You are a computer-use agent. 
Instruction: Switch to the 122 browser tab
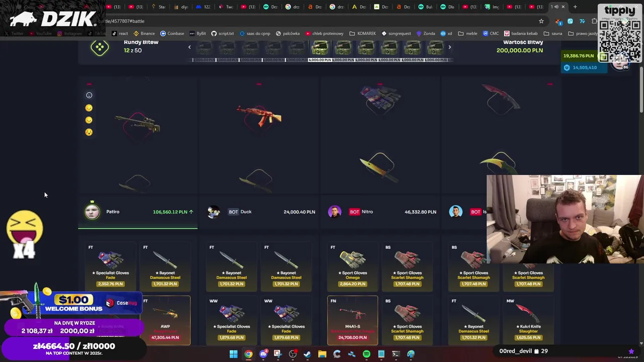[x=204, y=7]
